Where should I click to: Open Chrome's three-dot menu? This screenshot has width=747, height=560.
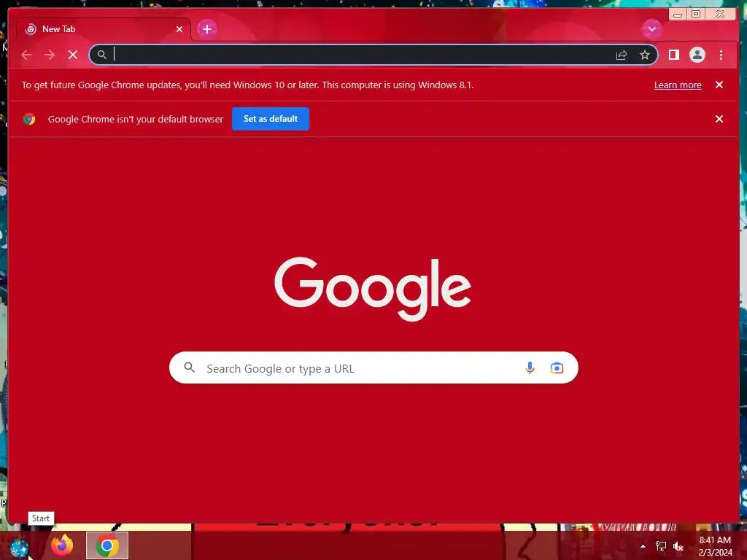pos(721,55)
